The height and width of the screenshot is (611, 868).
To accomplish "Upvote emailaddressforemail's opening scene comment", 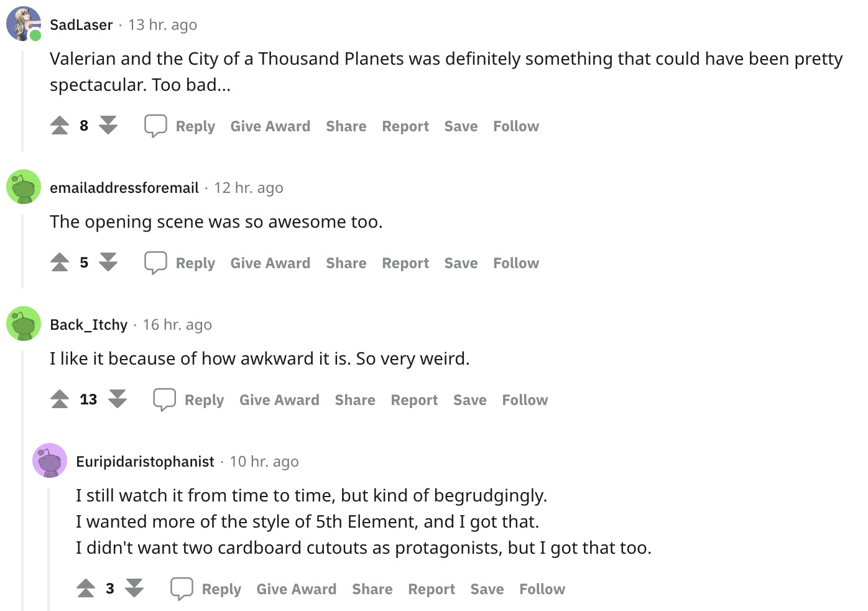I will pyautogui.click(x=60, y=263).
